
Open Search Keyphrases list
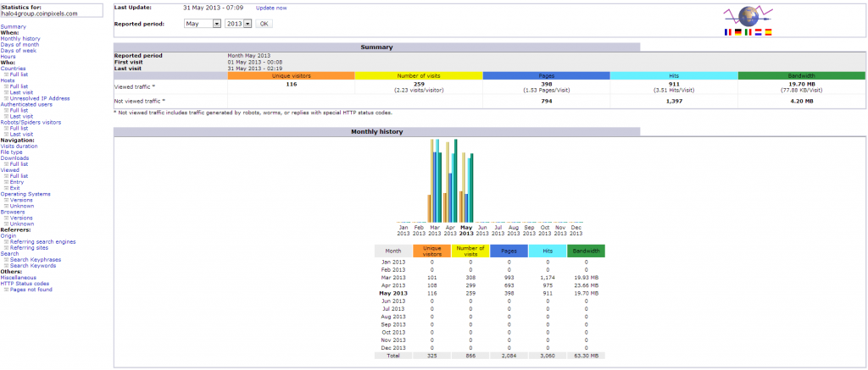[x=36, y=259]
